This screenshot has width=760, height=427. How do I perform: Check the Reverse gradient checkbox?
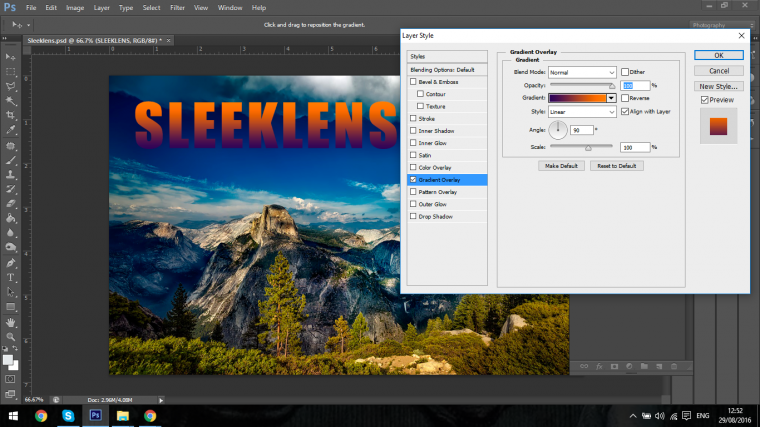click(625, 98)
